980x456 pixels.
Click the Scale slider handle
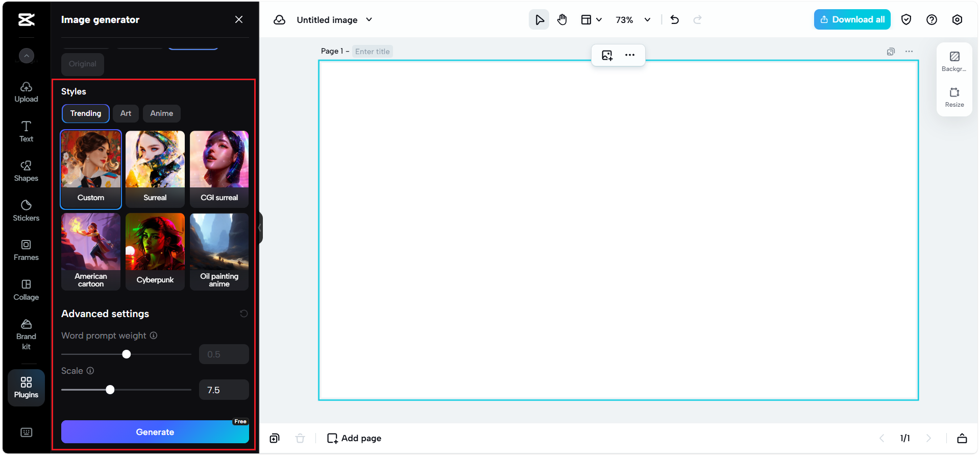tap(110, 390)
